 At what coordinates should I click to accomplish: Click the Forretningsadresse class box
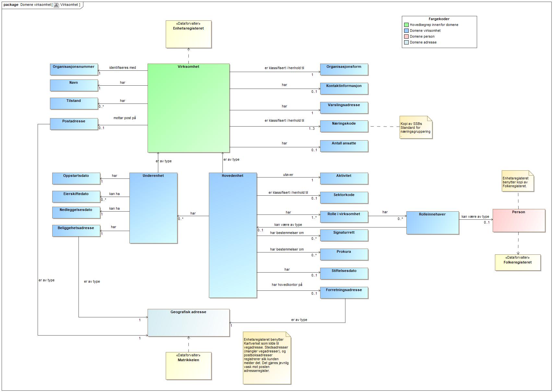point(344,292)
